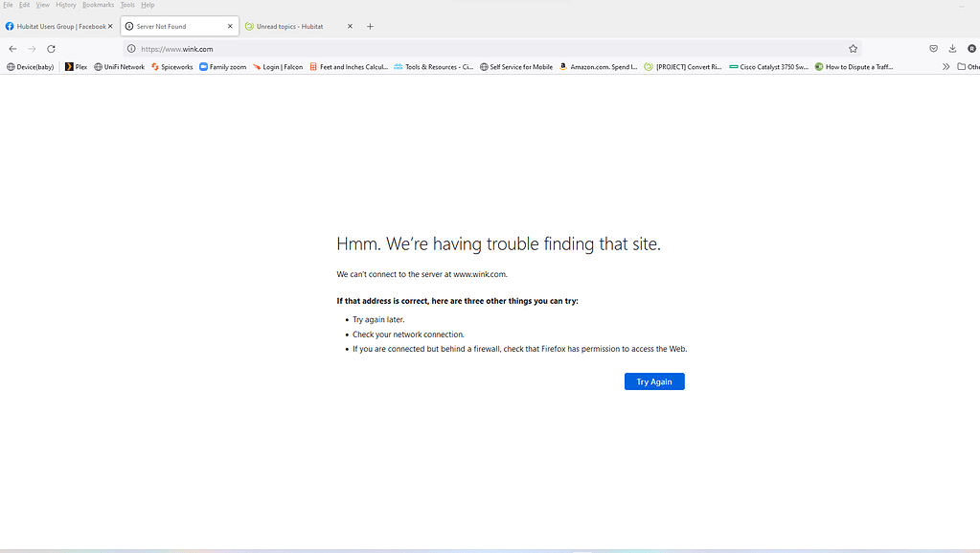This screenshot has width=980, height=553.
Task: Save page to Pocket
Action: coord(934,49)
